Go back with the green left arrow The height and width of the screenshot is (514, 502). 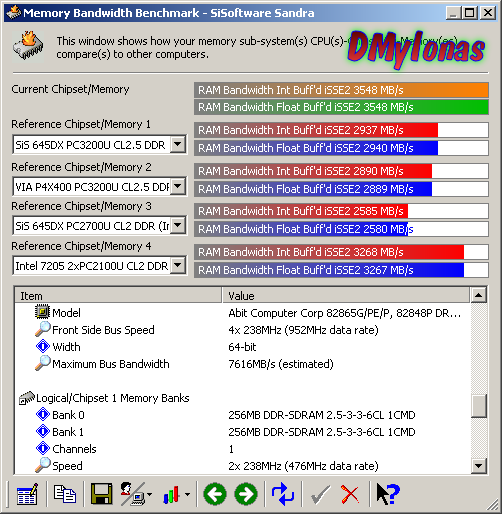click(215, 494)
